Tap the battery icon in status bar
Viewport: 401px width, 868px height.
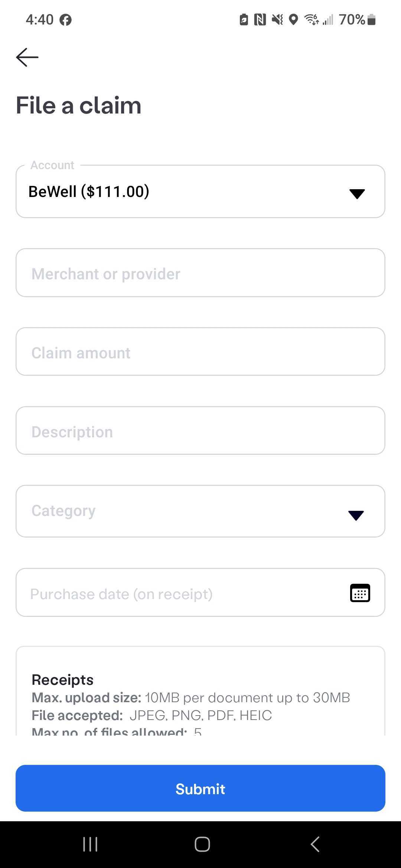click(371, 20)
